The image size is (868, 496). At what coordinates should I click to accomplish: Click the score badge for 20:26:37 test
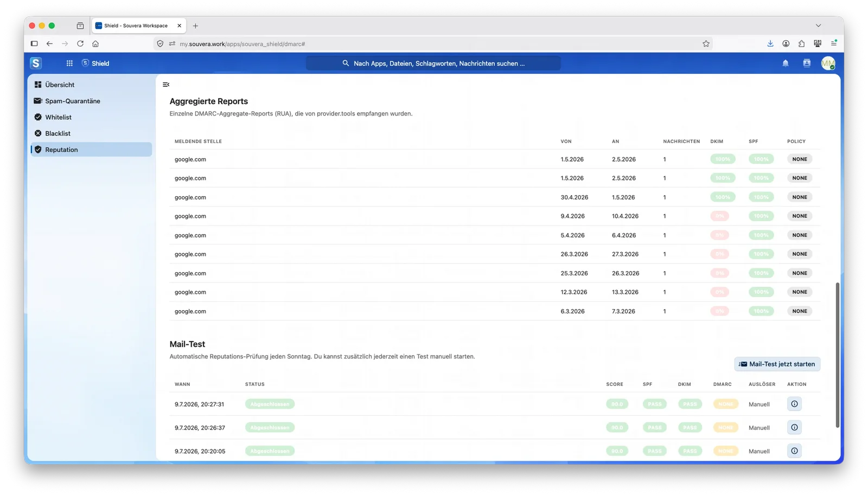[x=617, y=427]
